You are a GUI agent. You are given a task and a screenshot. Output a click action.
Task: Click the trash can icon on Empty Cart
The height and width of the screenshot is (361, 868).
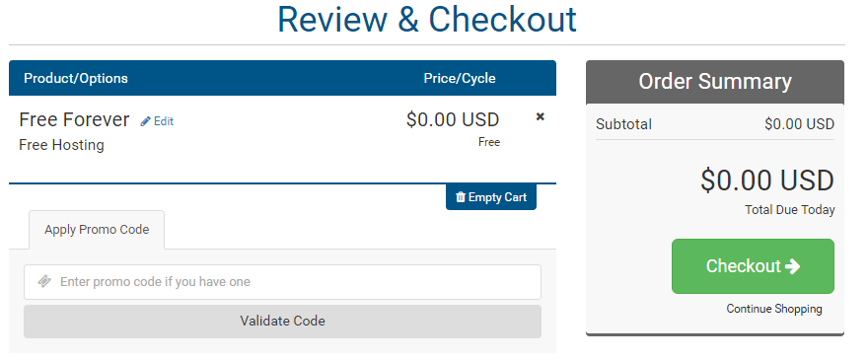[x=461, y=197]
